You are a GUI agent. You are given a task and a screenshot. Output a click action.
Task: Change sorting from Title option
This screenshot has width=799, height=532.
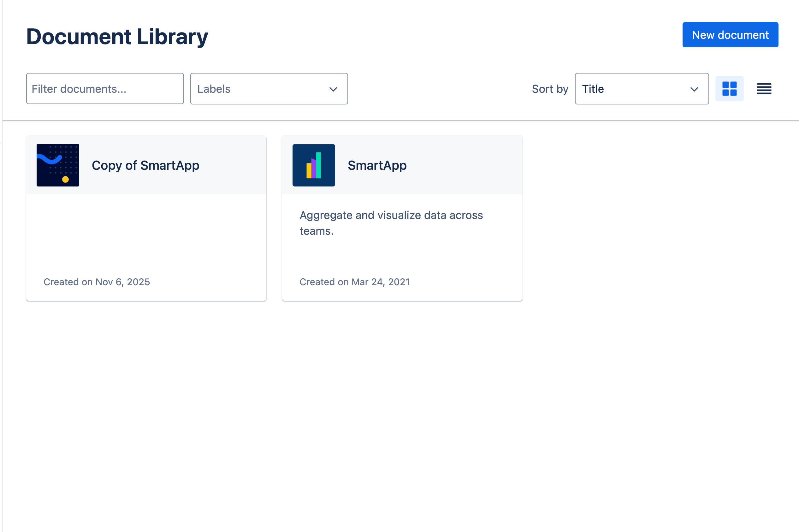point(641,89)
